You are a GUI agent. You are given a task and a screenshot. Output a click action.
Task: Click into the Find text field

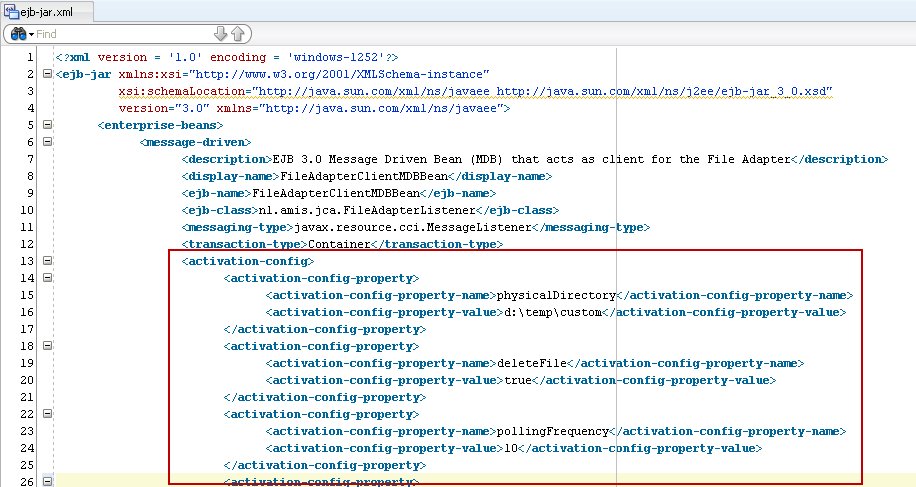click(x=120, y=34)
